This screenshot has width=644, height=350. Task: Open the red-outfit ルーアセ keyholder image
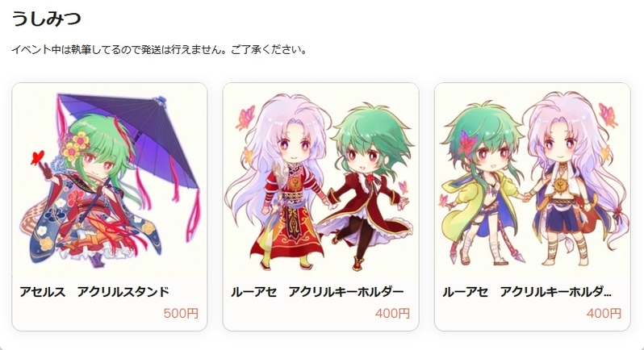tap(320, 180)
